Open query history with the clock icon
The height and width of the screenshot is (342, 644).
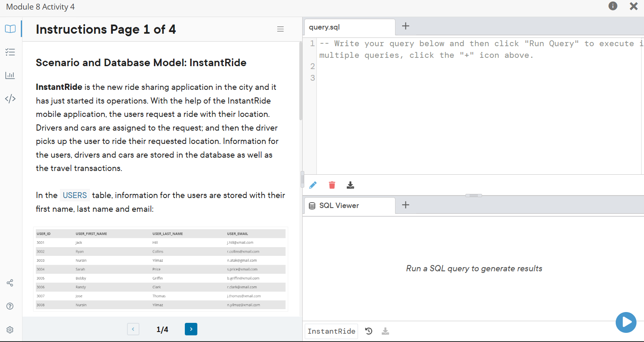click(368, 331)
